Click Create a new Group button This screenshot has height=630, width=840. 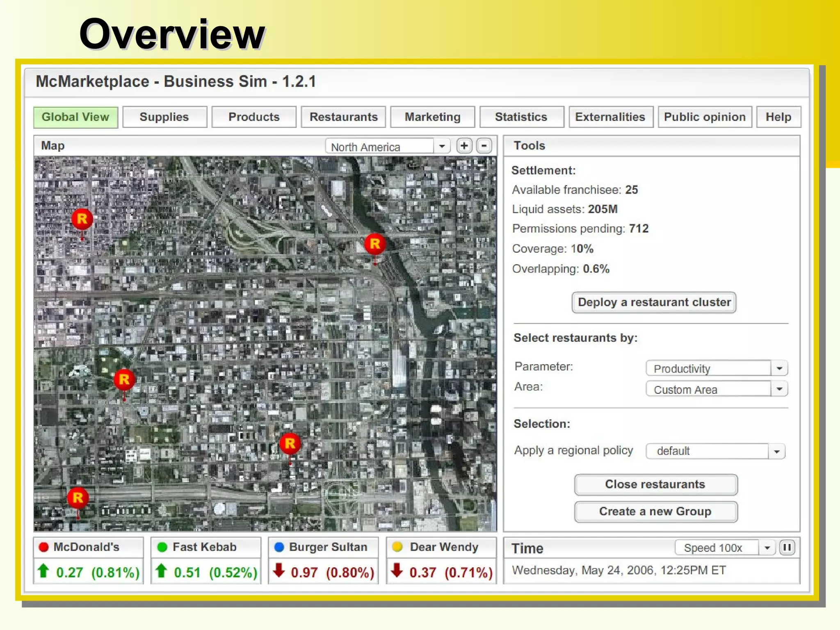point(655,512)
